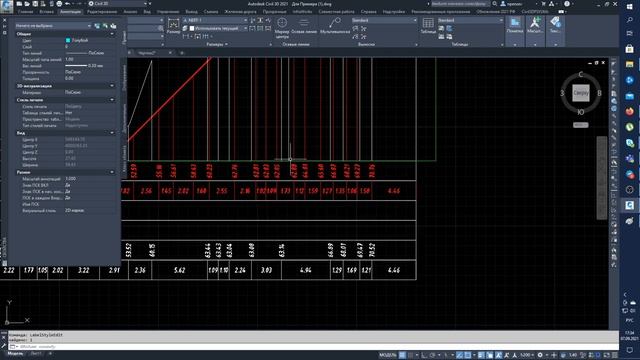This screenshot has height=360, width=640.
Task: Click the Open file icon in quick access toolbar
Action: click(x=27, y=4)
